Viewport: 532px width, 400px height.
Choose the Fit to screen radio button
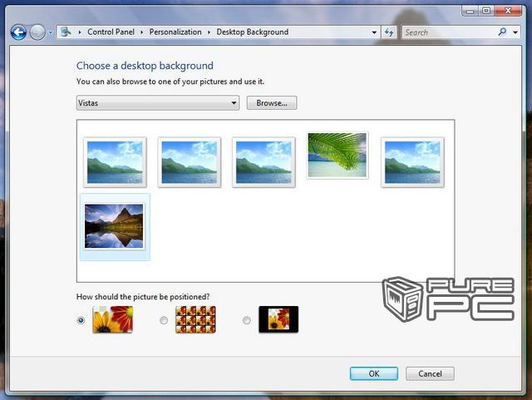click(81, 320)
